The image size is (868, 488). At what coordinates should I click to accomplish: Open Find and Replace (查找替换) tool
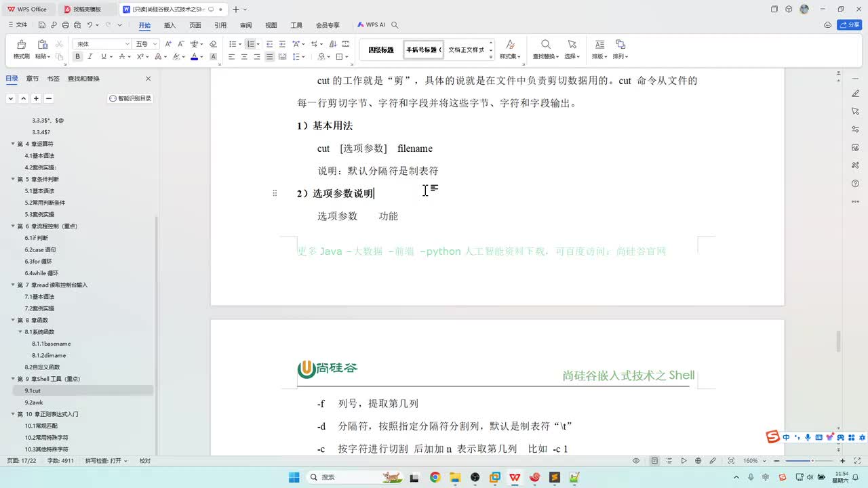coord(545,49)
